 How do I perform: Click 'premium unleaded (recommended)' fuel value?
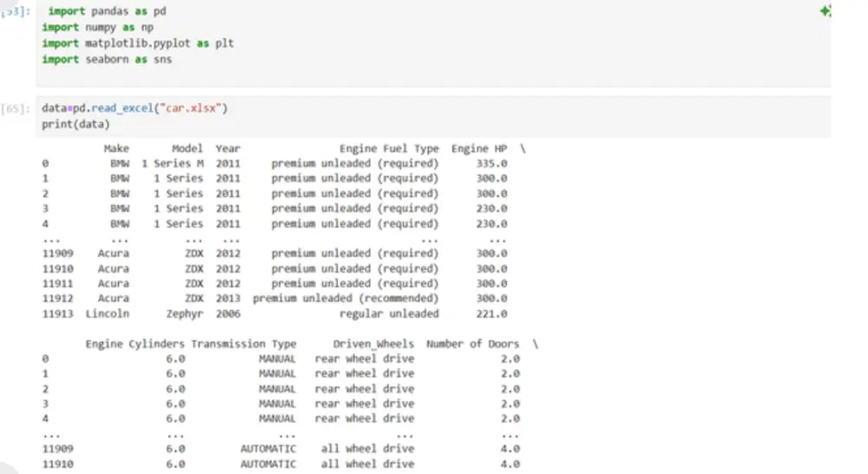pyautogui.click(x=345, y=299)
